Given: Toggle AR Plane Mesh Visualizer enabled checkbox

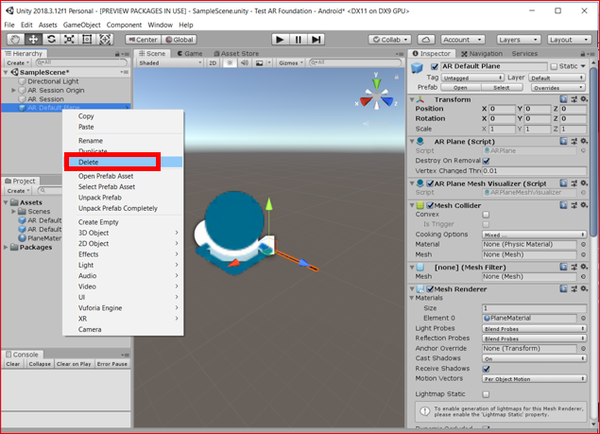Looking at the screenshot, I should [430, 183].
